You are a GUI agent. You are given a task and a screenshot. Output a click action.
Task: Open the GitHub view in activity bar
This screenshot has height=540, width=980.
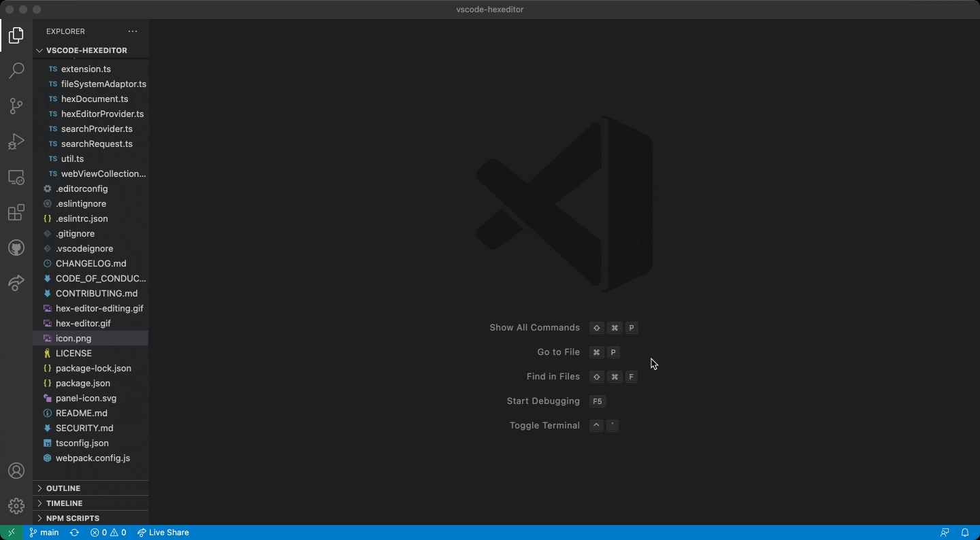[16, 248]
